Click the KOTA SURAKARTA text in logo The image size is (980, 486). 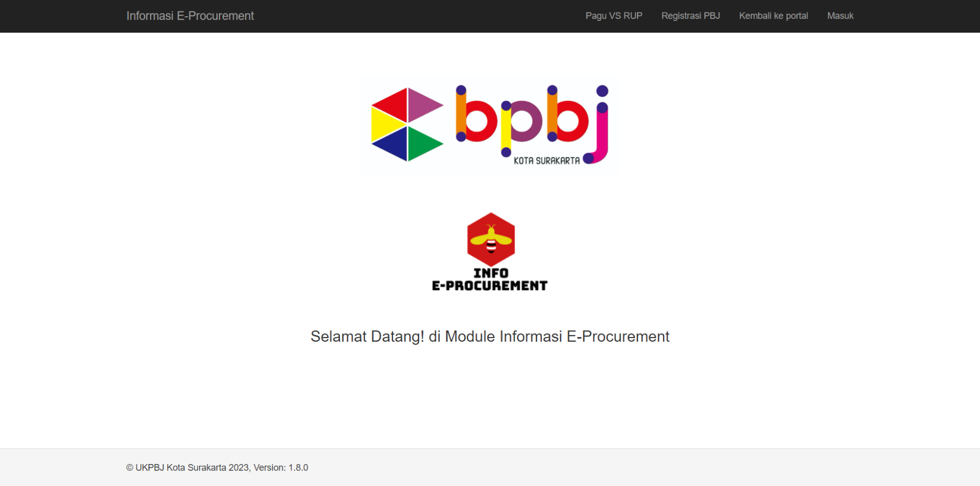546,161
